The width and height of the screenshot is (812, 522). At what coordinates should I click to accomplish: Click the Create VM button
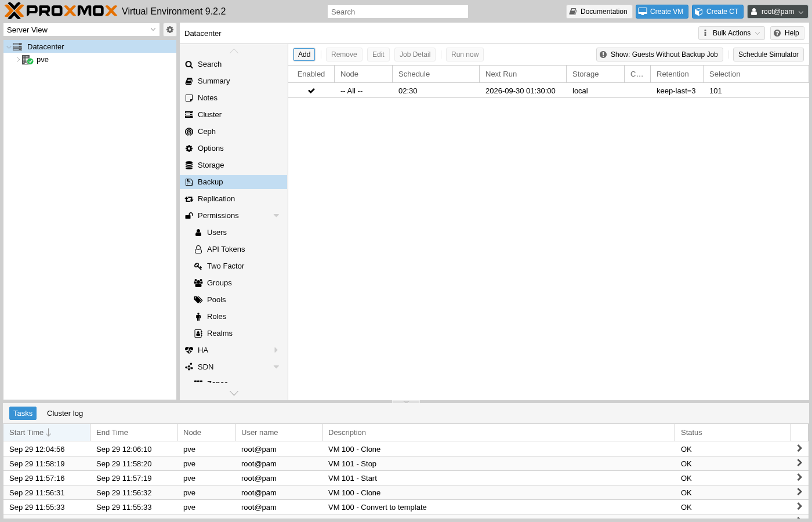coord(662,12)
